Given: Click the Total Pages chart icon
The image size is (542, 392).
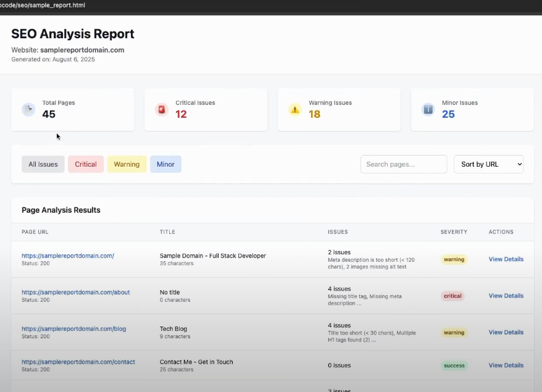Looking at the screenshot, I should (28, 109).
